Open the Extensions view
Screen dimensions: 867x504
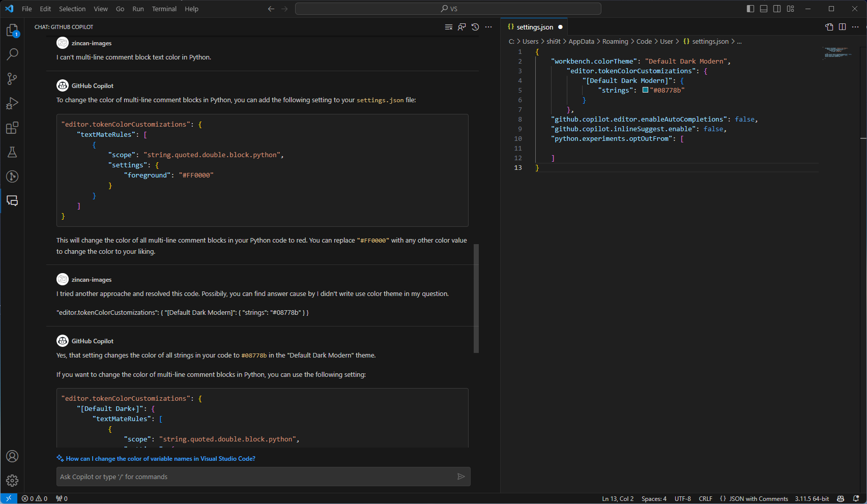coord(12,128)
